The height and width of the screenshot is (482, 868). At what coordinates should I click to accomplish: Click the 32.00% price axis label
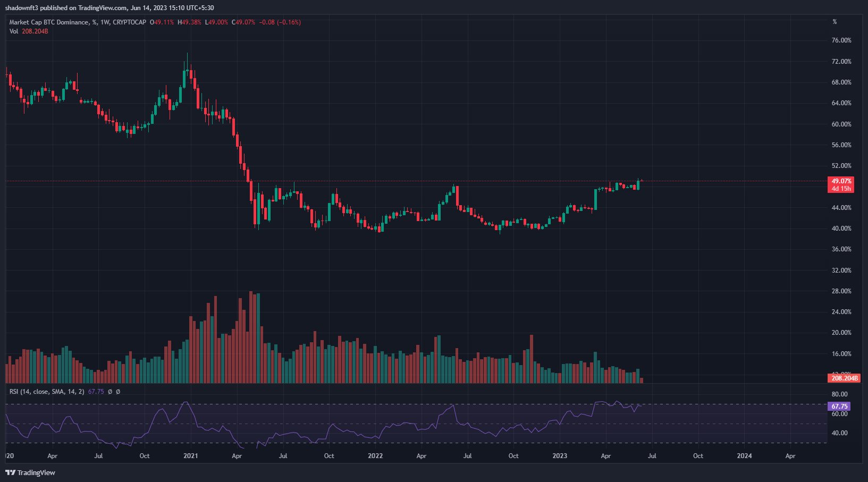(841, 270)
